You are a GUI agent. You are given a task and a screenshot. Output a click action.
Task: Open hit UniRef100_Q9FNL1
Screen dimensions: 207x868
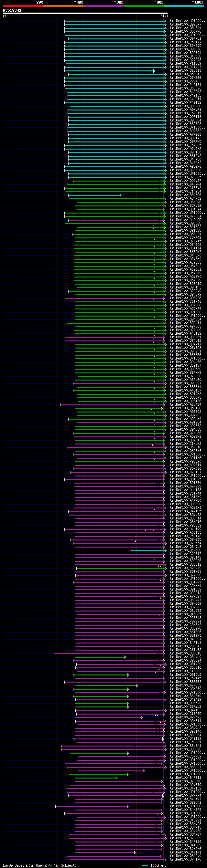pos(186,38)
